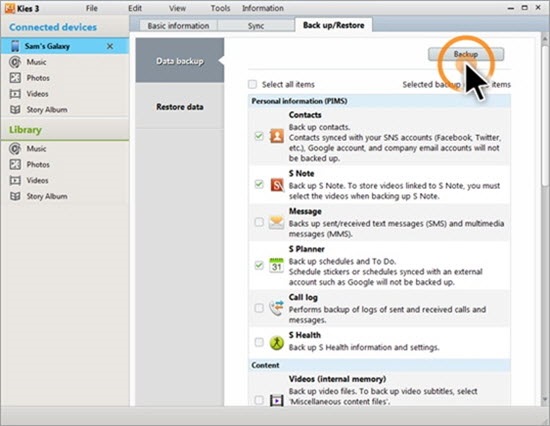Switch to the Sync tab
Viewport: 550px width, 426px height.
[x=256, y=26]
